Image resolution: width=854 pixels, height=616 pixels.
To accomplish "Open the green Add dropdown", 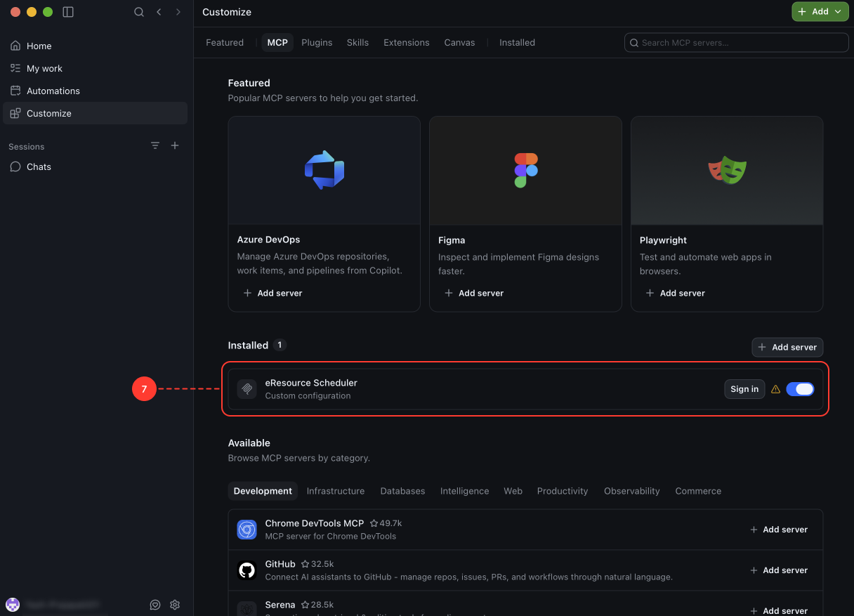I will click(820, 12).
